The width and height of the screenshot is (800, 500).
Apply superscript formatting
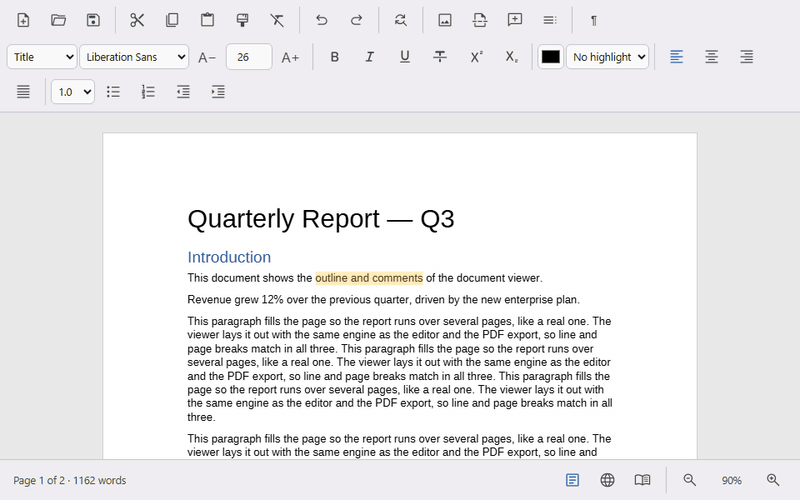(476, 57)
